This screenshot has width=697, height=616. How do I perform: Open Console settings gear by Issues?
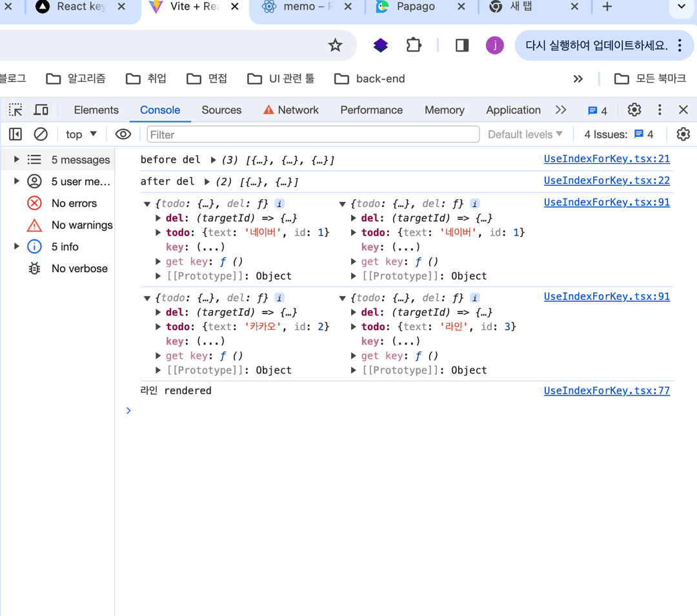(683, 134)
